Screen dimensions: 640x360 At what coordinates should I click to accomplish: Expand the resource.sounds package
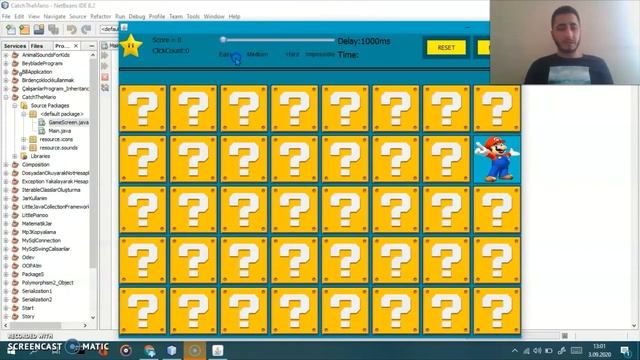pos(24,148)
